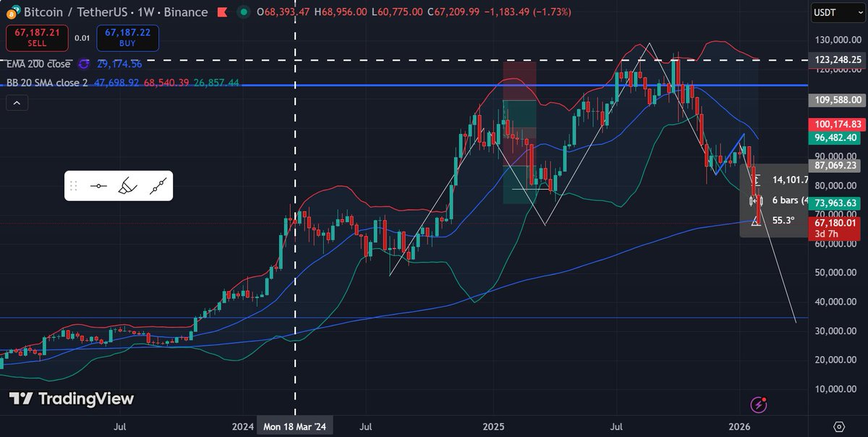
Task: Click the 109,588.00 price label
Action: 837,100
